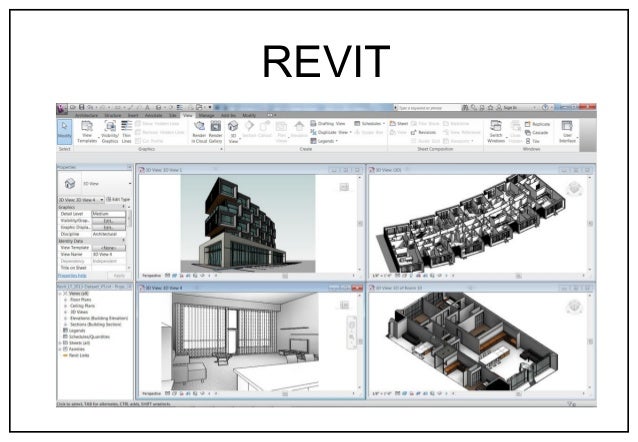Viewport: 638px width, 442px height.
Task: Click Duplicate View in Create panel
Action: [330, 132]
